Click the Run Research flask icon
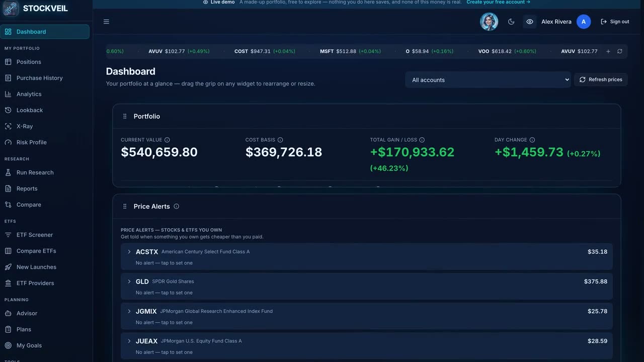644x362 pixels. coord(8,172)
